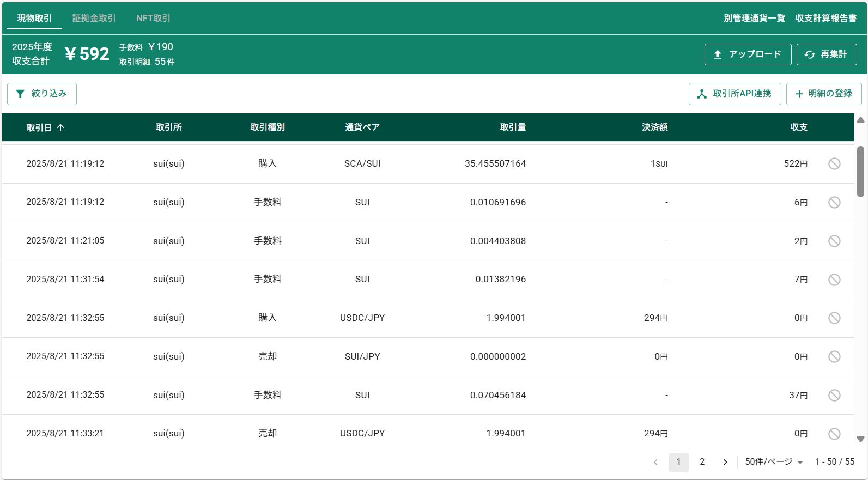868x480 pixels.
Task: Click the vertical scrollbar thumb
Action: pos(860,171)
